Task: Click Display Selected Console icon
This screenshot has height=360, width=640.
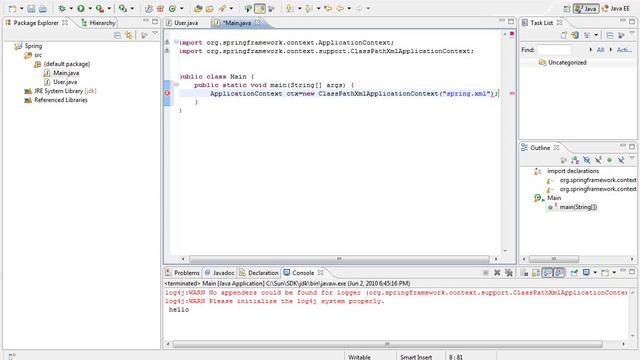Action: click(x=586, y=273)
